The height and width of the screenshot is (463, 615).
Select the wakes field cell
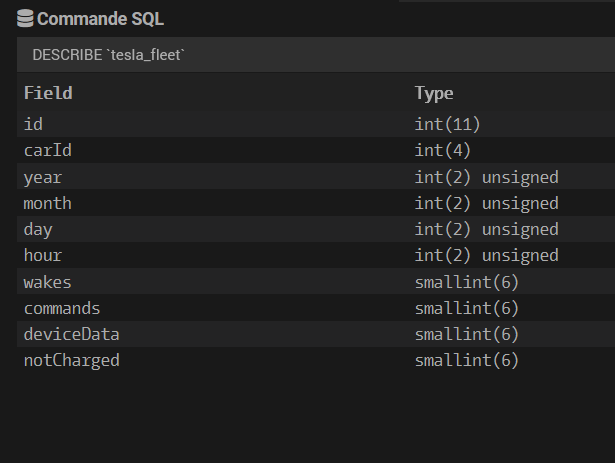click(x=48, y=282)
